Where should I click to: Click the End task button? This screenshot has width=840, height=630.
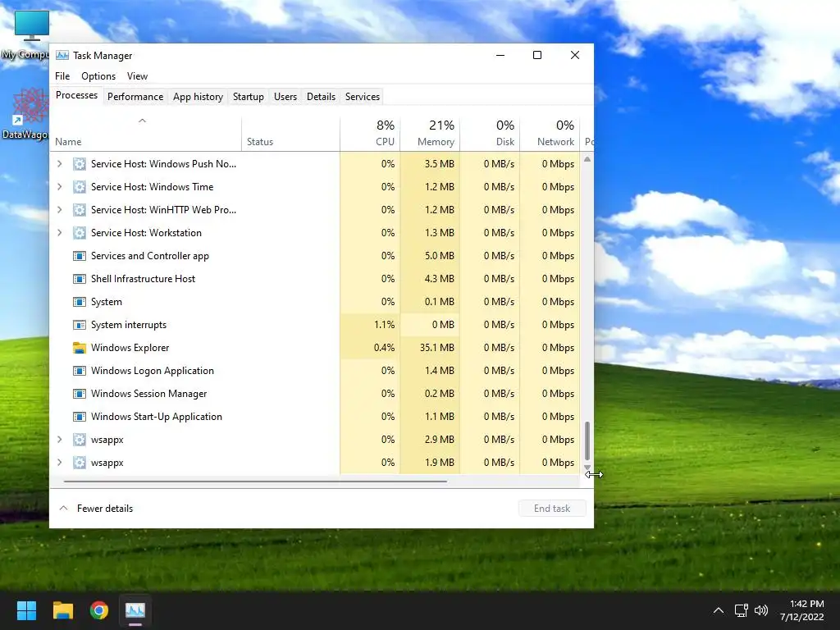coord(552,508)
